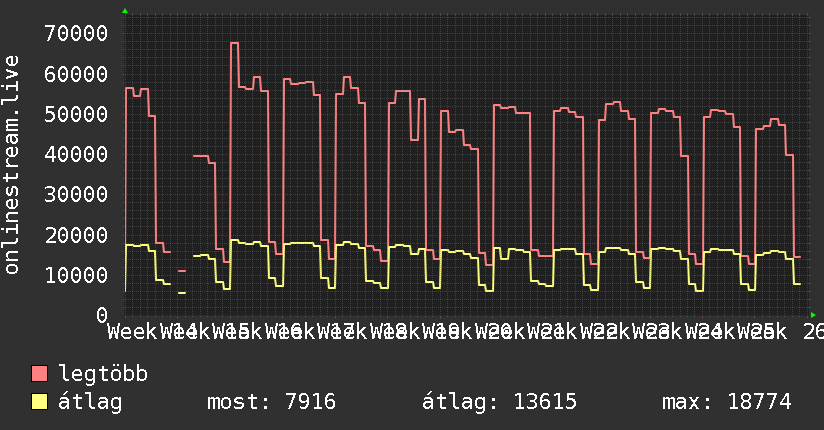824x430 pixels.
Task: Click the green arrow atop the y-axis
Action: (125, 11)
